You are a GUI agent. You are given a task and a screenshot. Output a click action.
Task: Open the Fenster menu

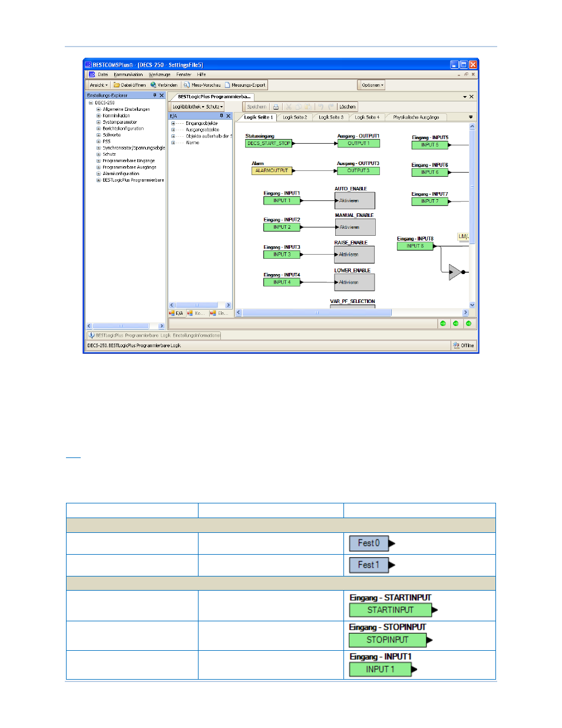pos(184,75)
